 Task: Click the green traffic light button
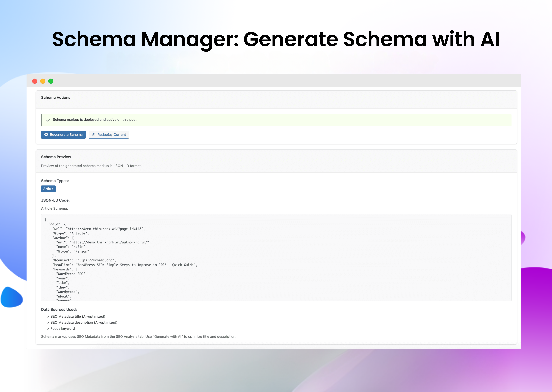click(x=51, y=81)
